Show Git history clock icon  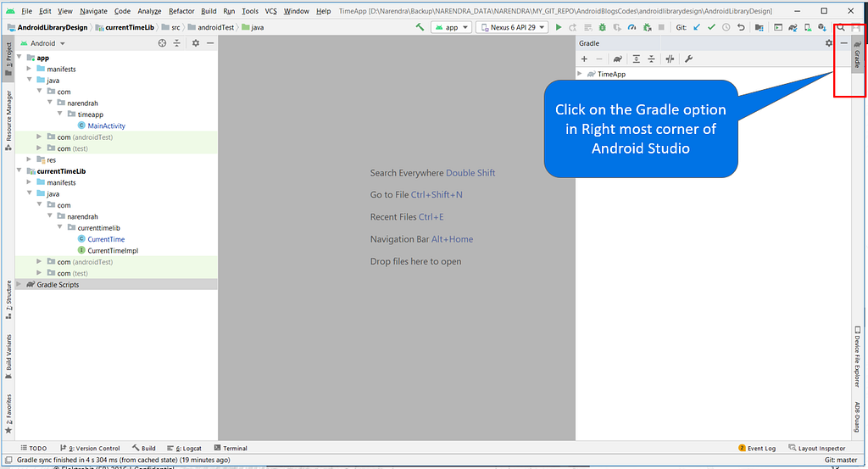726,27
